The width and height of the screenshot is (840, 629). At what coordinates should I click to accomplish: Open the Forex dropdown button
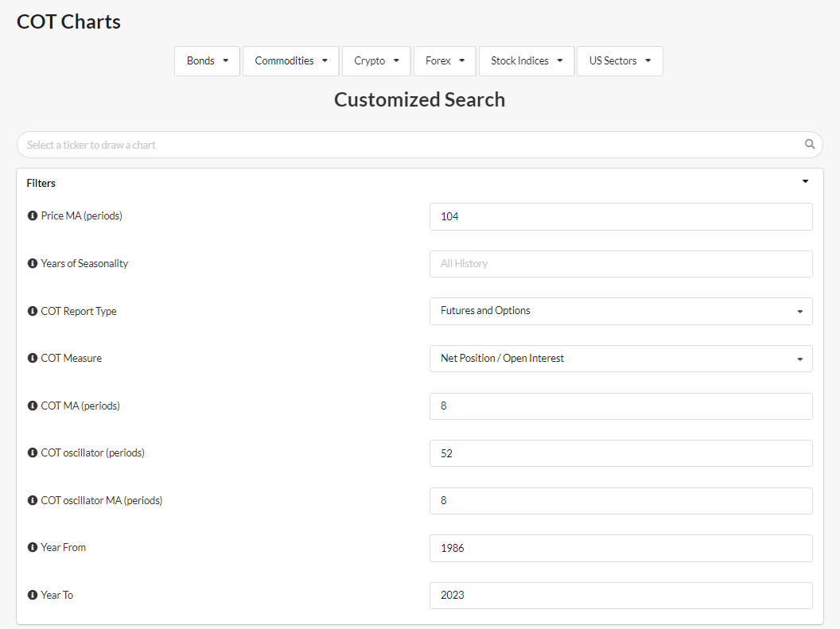[x=445, y=61]
